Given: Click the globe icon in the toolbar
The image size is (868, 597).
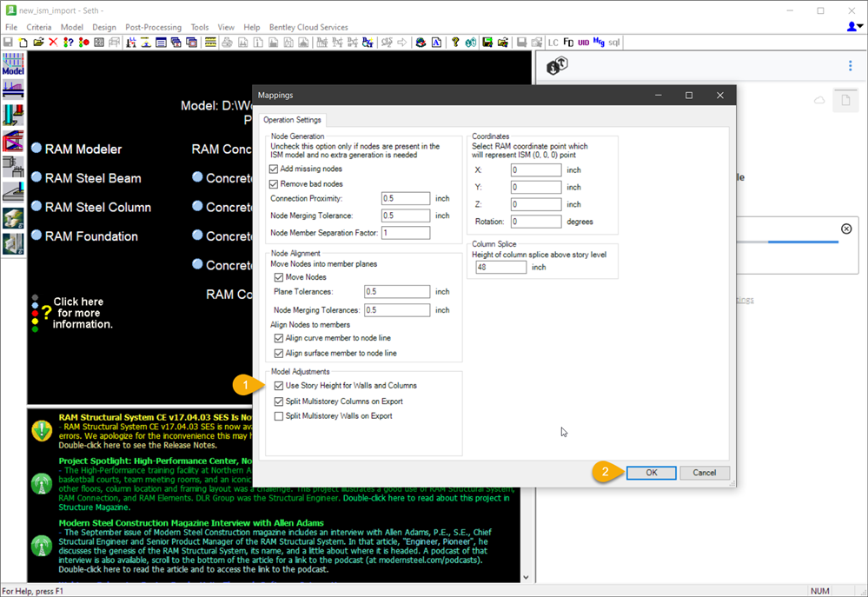Looking at the screenshot, I should (x=421, y=42).
